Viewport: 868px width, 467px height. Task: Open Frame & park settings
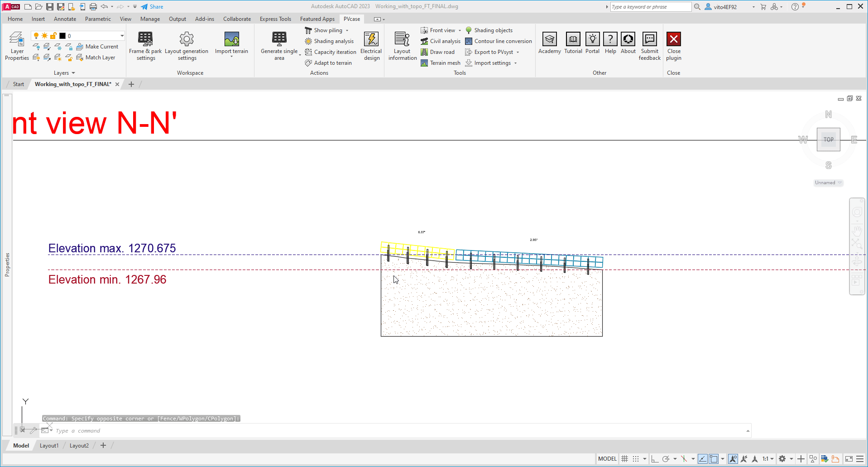pos(145,45)
